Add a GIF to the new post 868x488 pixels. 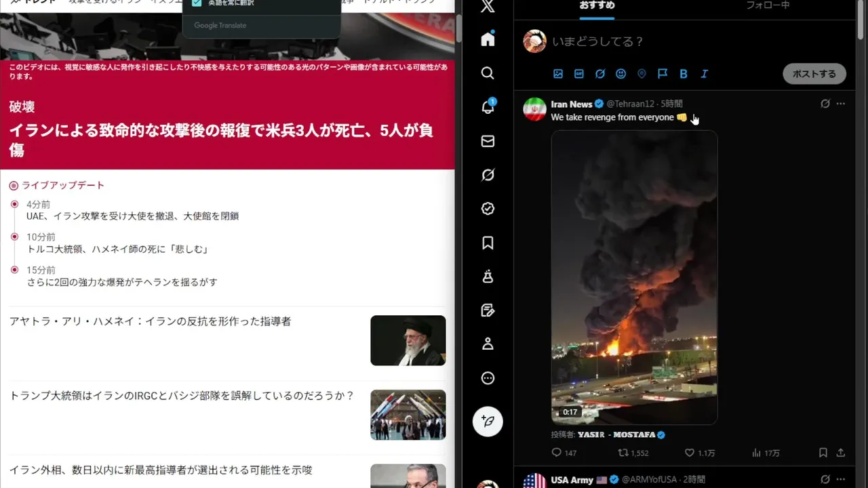pyautogui.click(x=579, y=74)
